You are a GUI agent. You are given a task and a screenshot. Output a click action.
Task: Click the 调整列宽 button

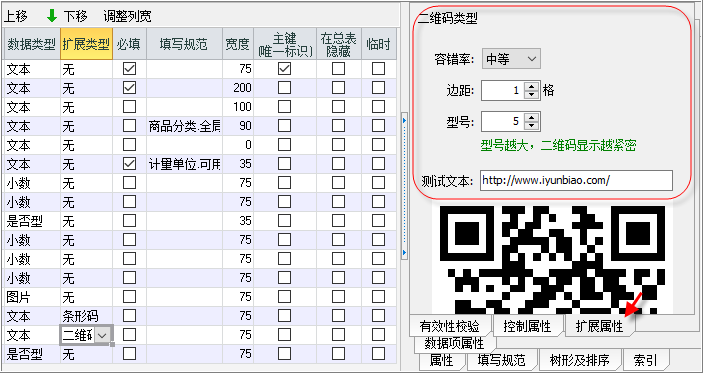tap(127, 17)
